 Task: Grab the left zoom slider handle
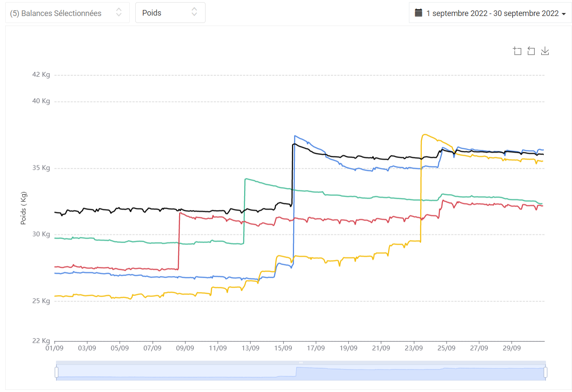coord(56,372)
